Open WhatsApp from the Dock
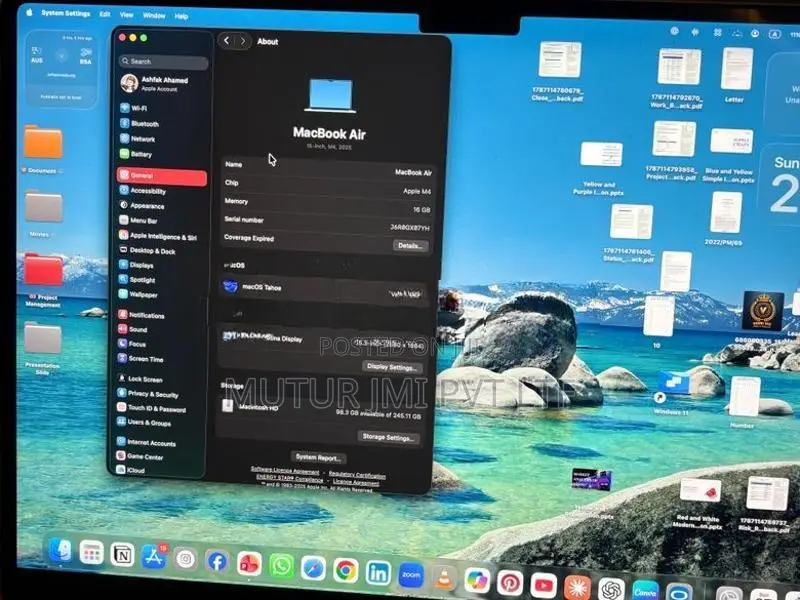 (281, 566)
